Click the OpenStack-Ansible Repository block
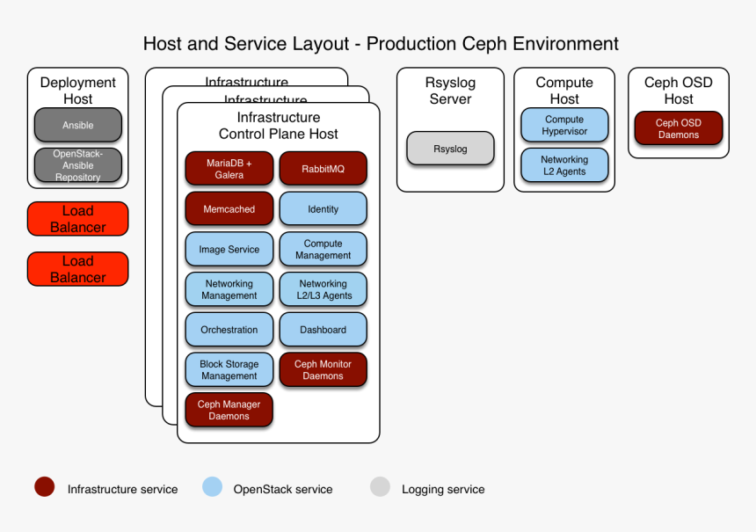 click(x=77, y=165)
